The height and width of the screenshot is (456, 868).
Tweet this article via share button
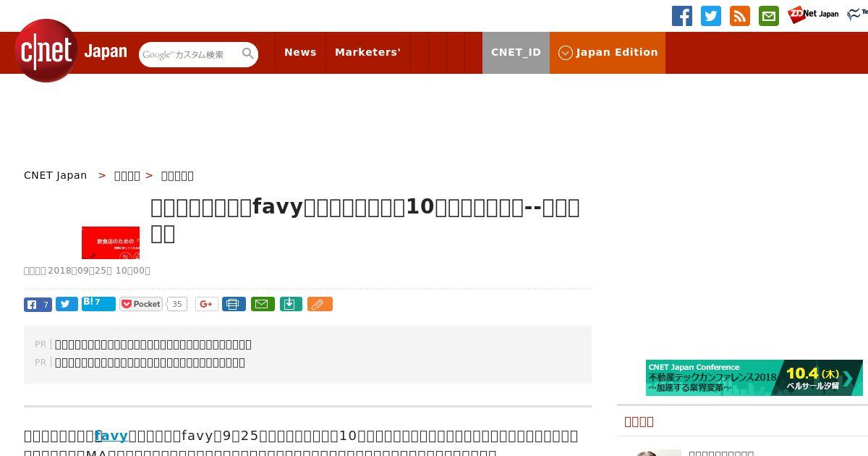pyautogui.click(x=67, y=304)
